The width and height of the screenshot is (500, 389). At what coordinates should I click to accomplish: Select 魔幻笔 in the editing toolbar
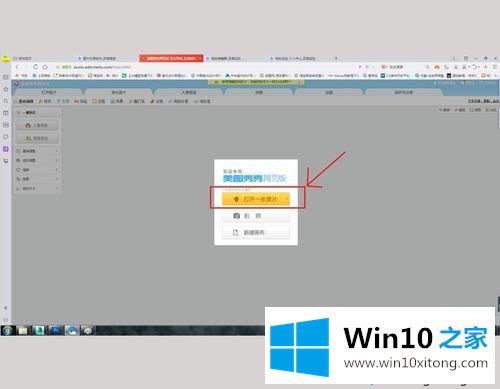pyautogui.click(x=137, y=101)
